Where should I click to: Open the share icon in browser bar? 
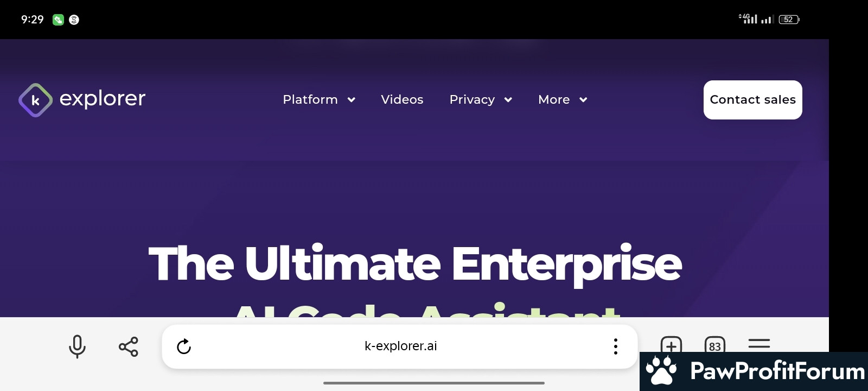tap(129, 346)
